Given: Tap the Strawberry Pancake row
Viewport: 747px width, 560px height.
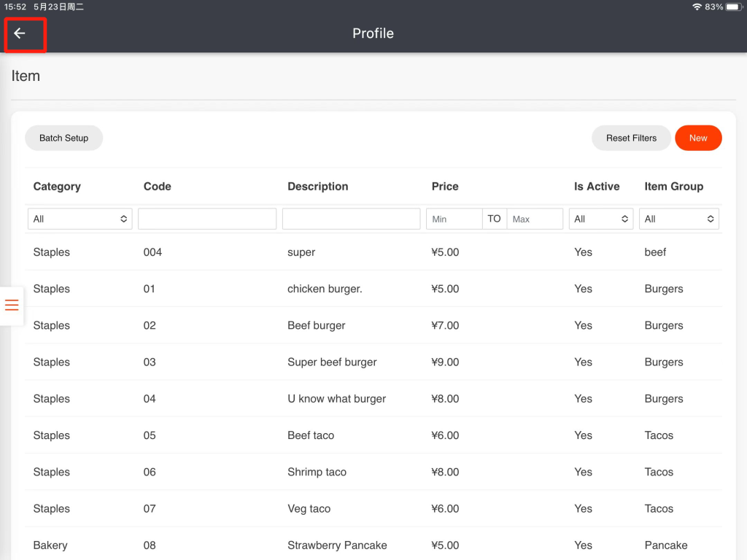Looking at the screenshot, I should (x=337, y=545).
